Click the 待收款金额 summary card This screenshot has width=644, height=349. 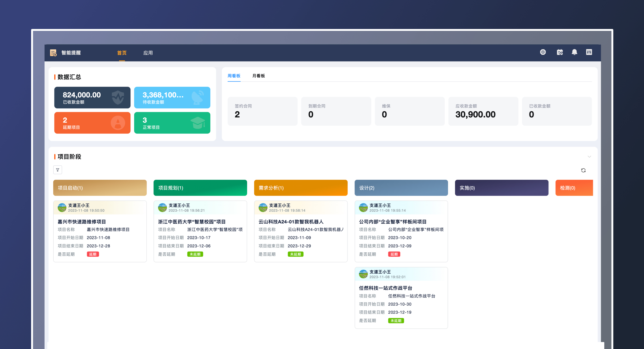(172, 97)
